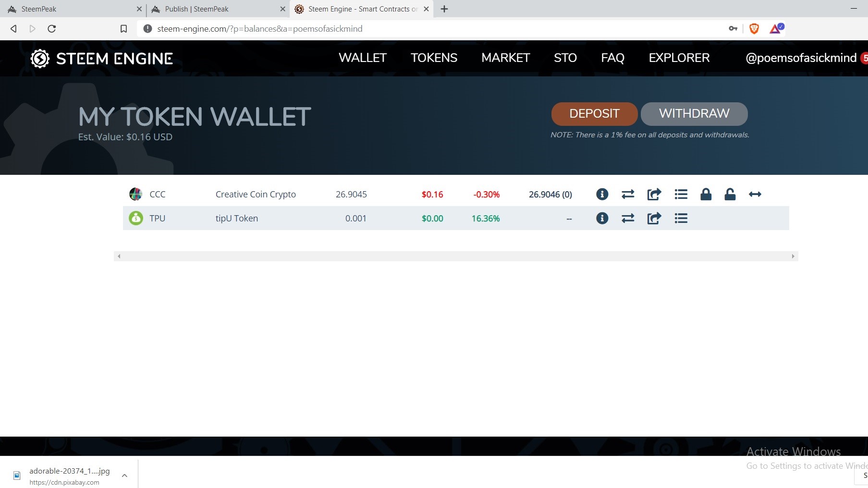
Task: Click the CCC symbol text
Action: (158, 195)
